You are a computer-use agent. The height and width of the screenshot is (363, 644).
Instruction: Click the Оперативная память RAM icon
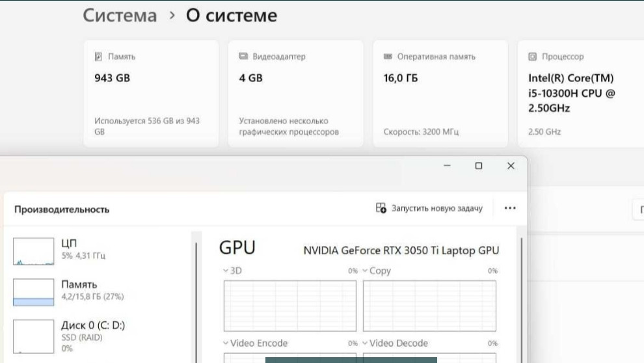pyautogui.click(x=388, y=56)
